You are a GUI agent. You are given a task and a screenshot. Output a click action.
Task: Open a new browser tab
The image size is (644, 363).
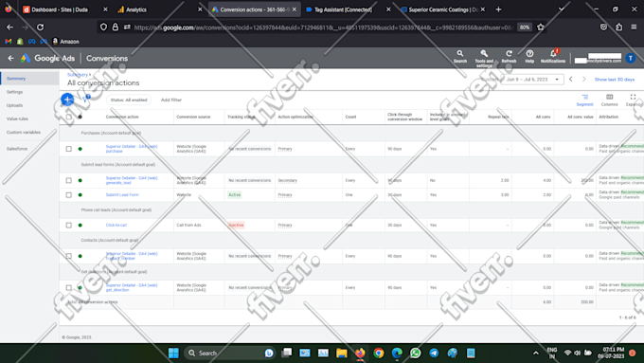pos(498,9)
